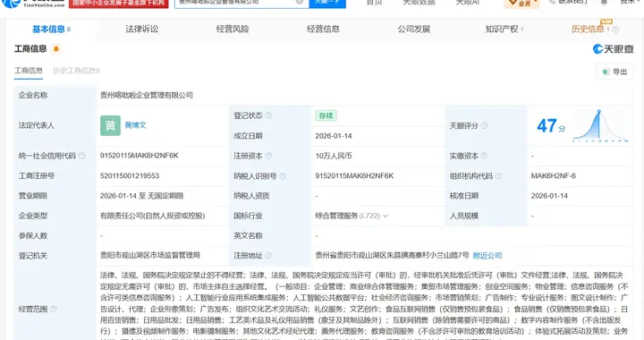Clear the search box with the X icon

pyautogui.click(x=300, y=2)
